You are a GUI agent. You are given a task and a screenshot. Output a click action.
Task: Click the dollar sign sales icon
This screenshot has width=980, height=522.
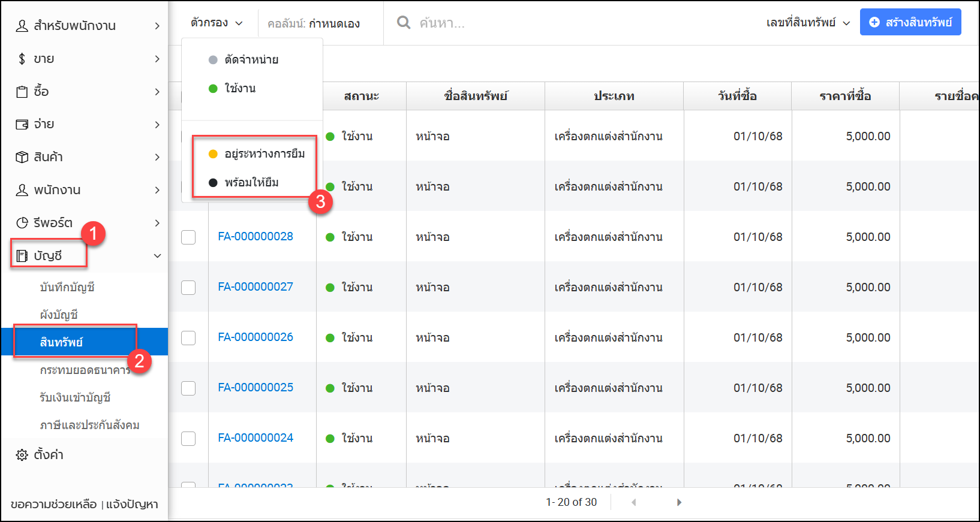[22, 59]
